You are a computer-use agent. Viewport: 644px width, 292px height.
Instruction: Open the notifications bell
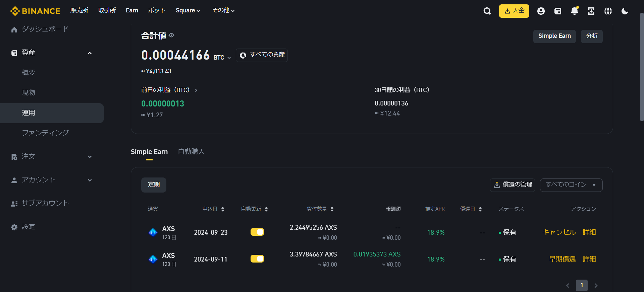coord(574,11)
